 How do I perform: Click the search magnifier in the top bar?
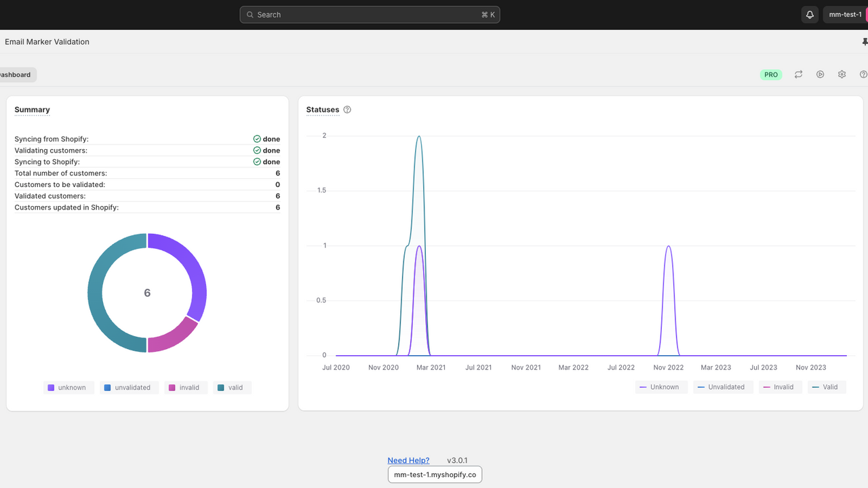pos(250,14)
